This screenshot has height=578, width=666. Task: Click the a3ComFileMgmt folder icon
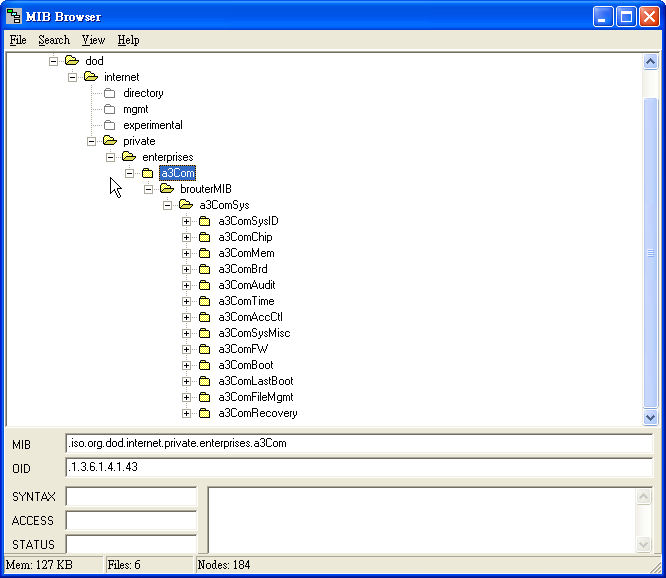point(205,397)
